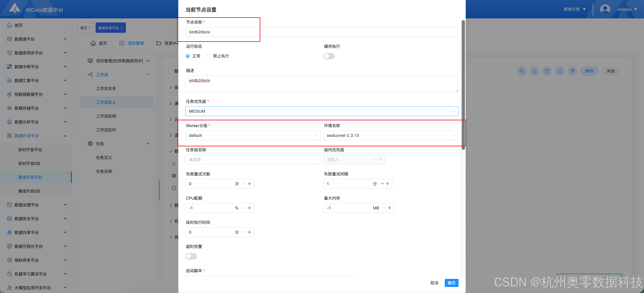The image size is (644, 293).
Task: Open the Worker分组 default dropdown
Action: tap(253, 135)
